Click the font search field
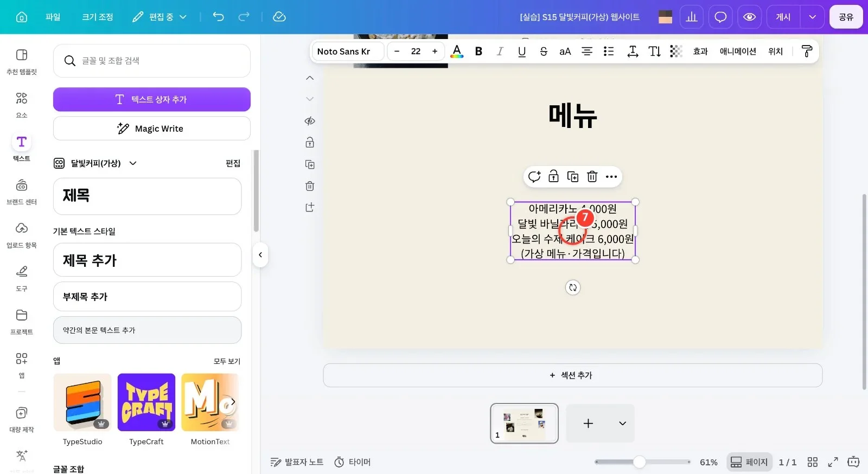The height and width of the screenshot is (474, 868). 152,61
